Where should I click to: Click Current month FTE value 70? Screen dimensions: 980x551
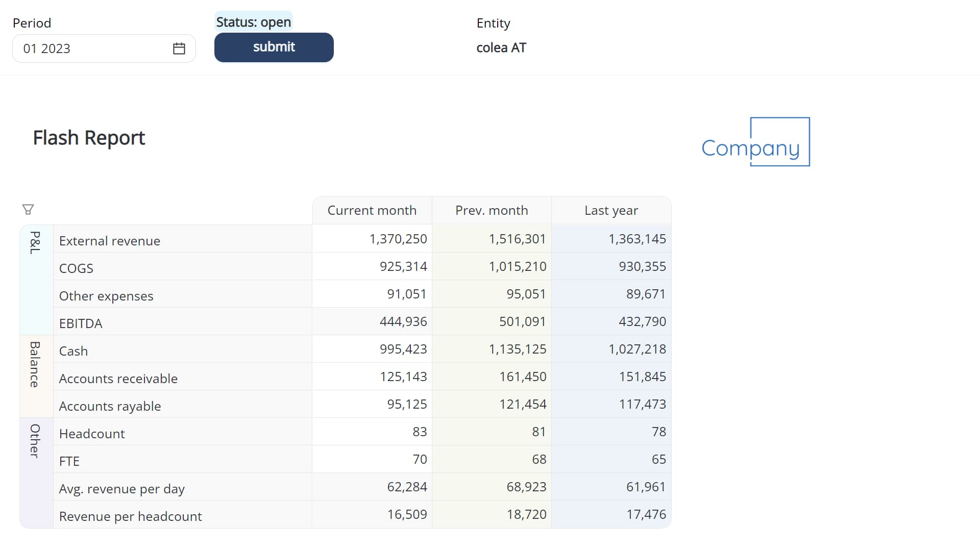(419, 459)
